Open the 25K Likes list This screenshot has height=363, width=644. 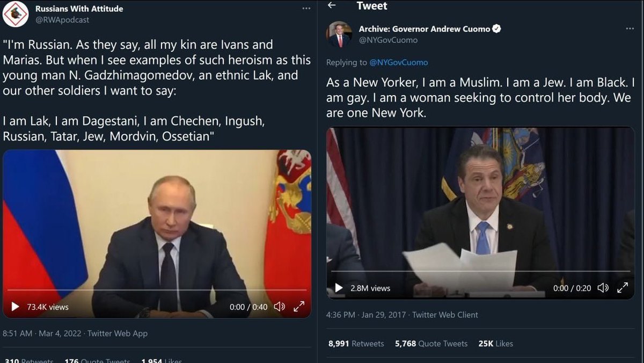pyautogui.click(x=495, y=344)
